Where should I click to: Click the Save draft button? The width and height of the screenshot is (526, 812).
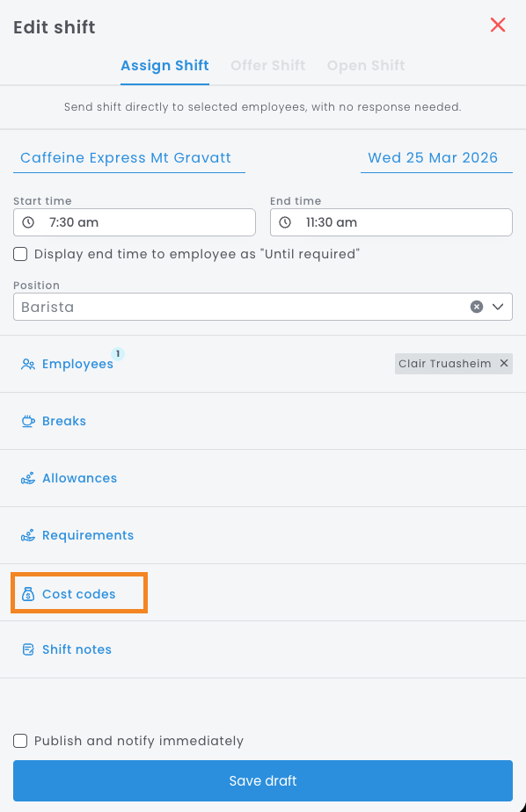[263, 780]
